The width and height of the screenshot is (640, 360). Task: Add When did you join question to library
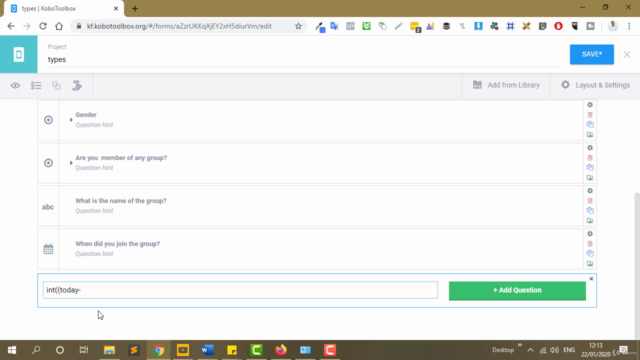click(x=590, y=264)
